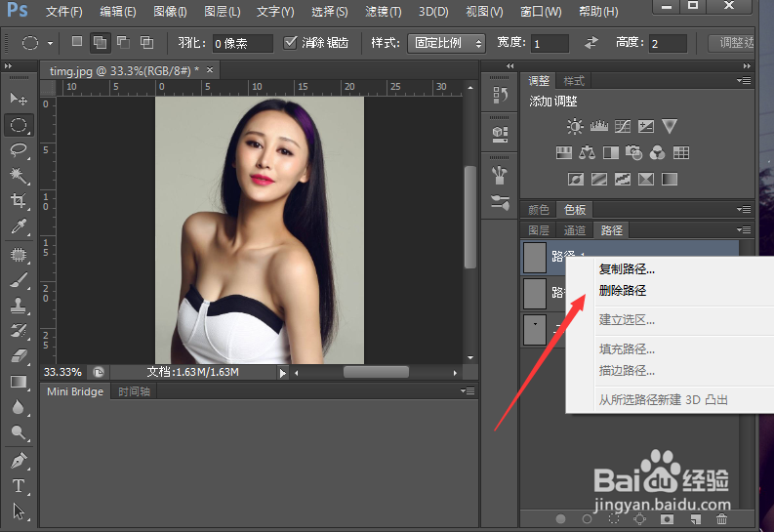Image resolution: width=774 pixels, height=532 pixels.
Task: Choose Intersect with selection mode button
Action: pos(146,42)
